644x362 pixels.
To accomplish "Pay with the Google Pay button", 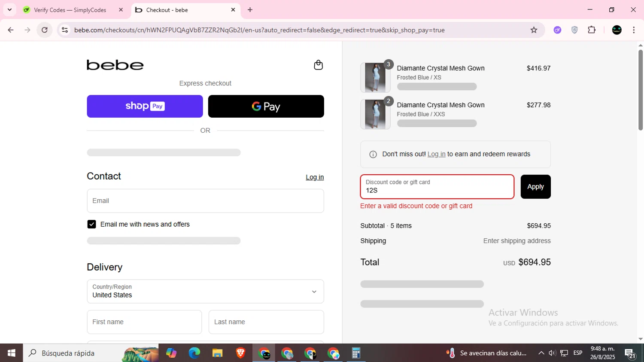I will tap(266, 106).
